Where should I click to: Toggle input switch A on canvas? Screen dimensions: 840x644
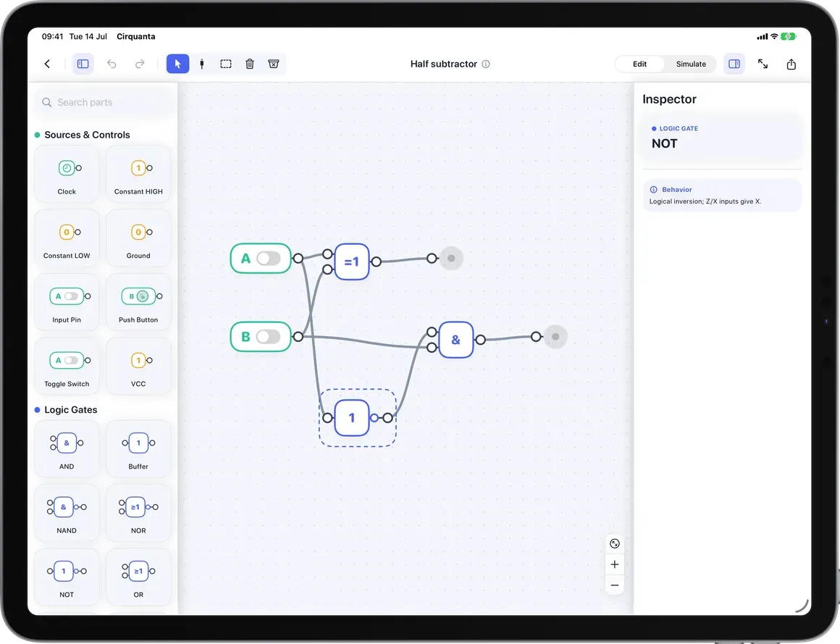pos(269,258)
